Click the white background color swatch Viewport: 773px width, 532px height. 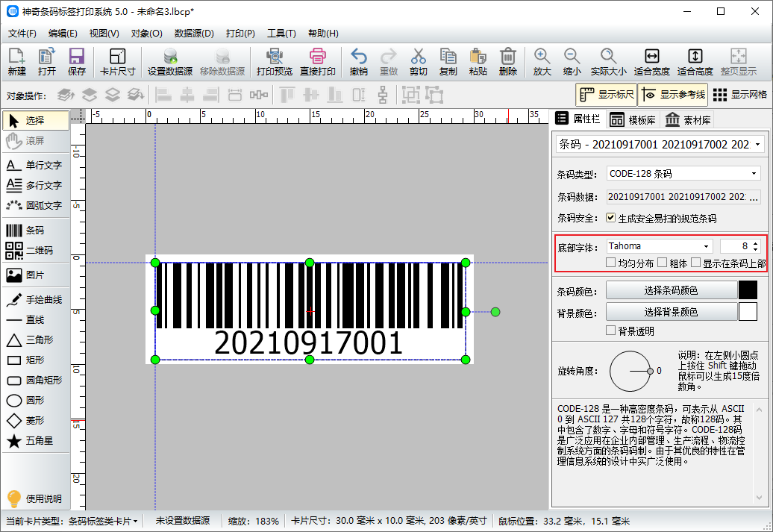[748, 312]
